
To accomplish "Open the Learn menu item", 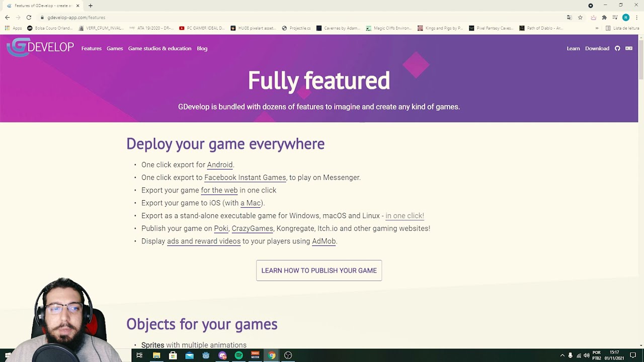I will 573,48.
